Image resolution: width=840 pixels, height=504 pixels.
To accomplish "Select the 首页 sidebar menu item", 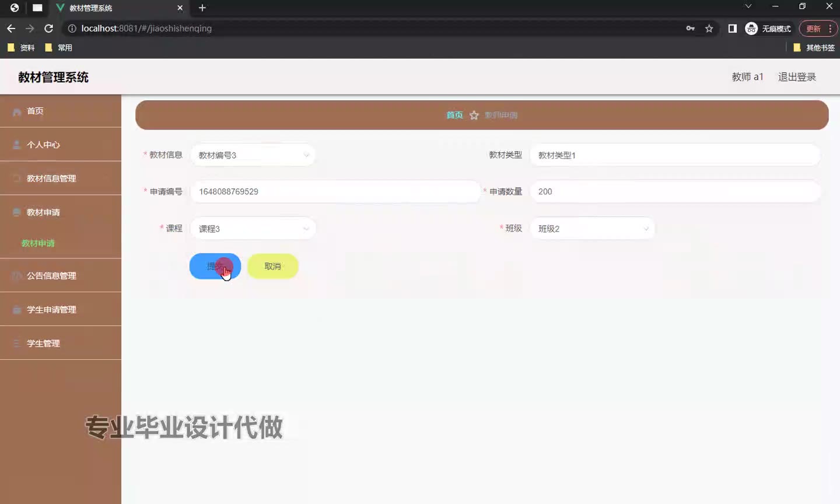I will [x=61, y=111].
